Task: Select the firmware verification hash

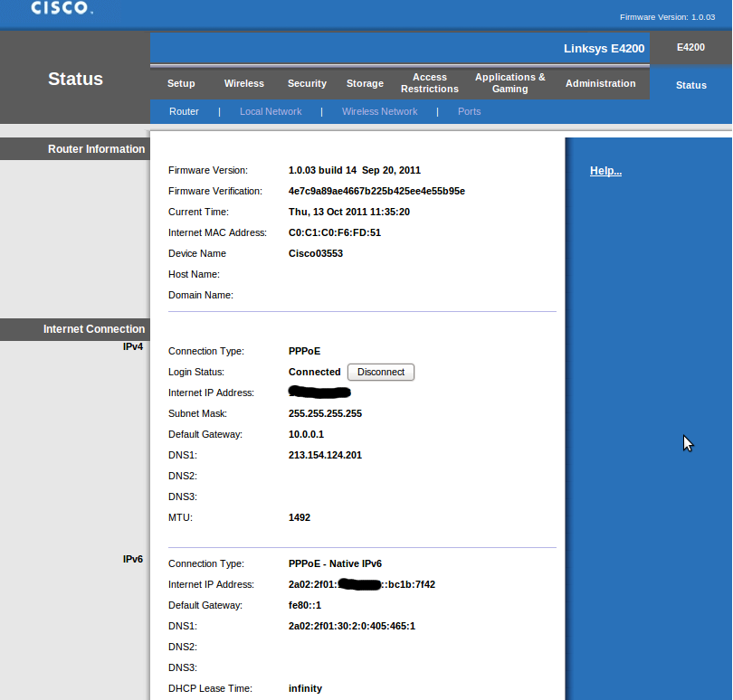Action: coord(376,191)
